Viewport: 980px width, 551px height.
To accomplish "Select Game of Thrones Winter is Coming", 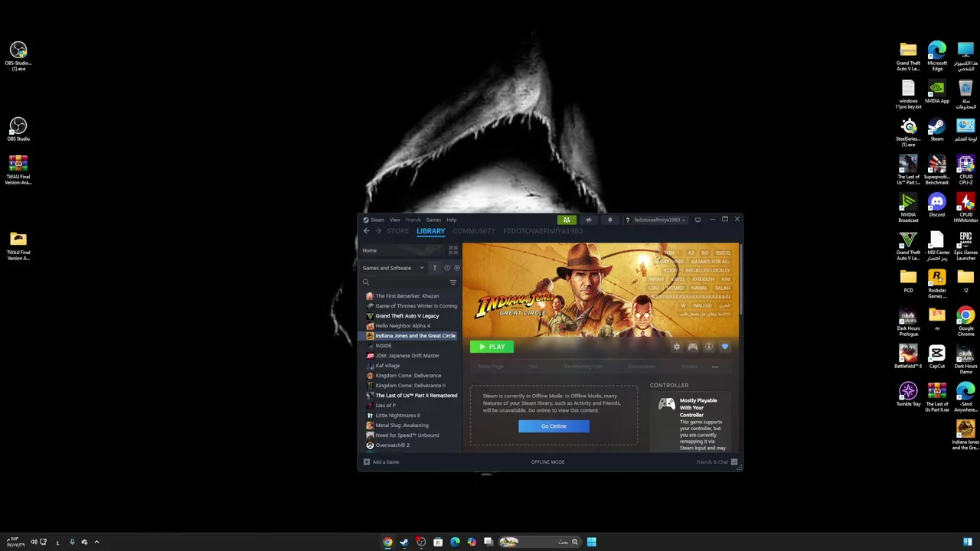I will (412, 306).
